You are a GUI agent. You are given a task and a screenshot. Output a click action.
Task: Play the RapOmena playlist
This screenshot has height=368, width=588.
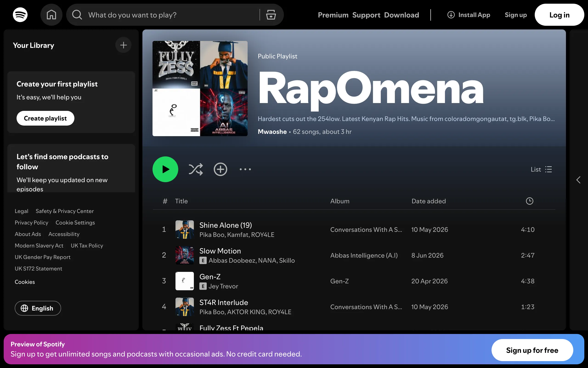165,169
